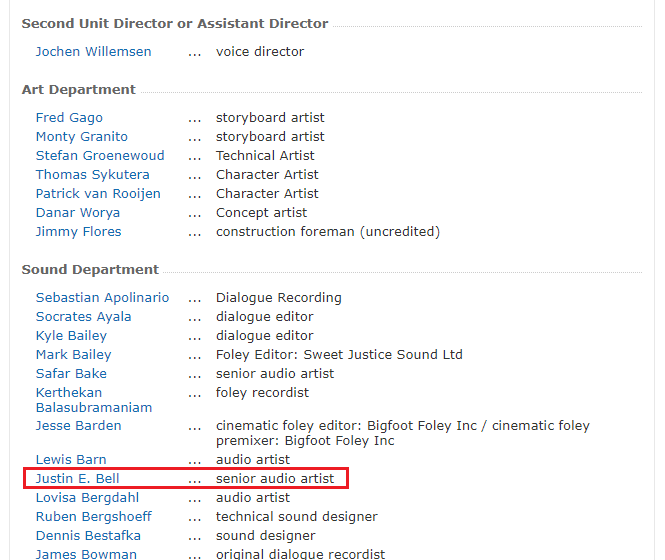Click Sebastian Apolinario in Sound Department
This screenshot has width=665, height=560.
click(102, 297)
